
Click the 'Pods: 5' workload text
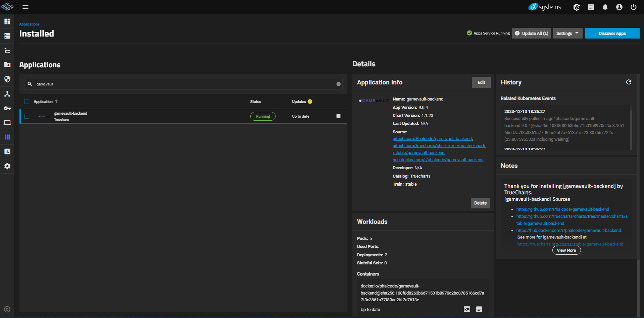[364, 239]
